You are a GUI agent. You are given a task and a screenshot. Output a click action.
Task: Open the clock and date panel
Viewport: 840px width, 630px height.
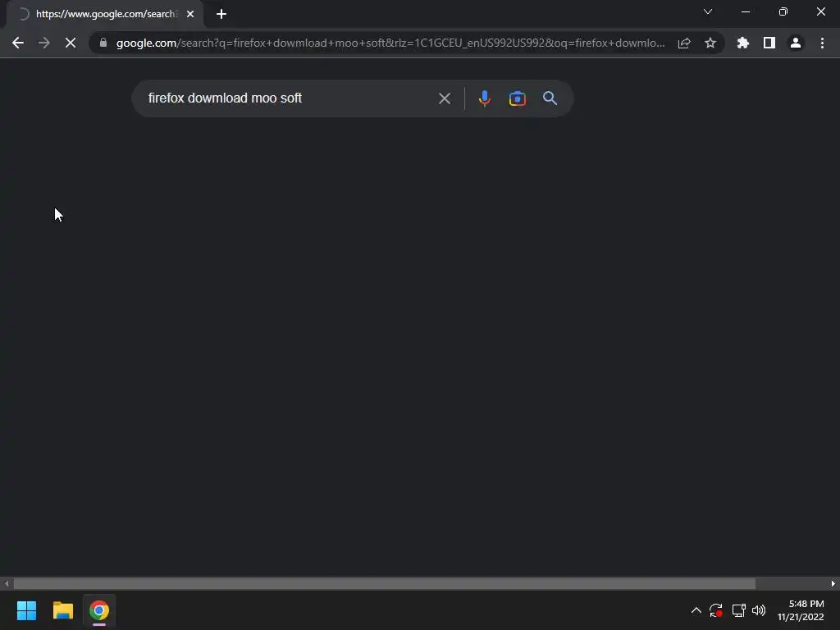coord(801,610)
